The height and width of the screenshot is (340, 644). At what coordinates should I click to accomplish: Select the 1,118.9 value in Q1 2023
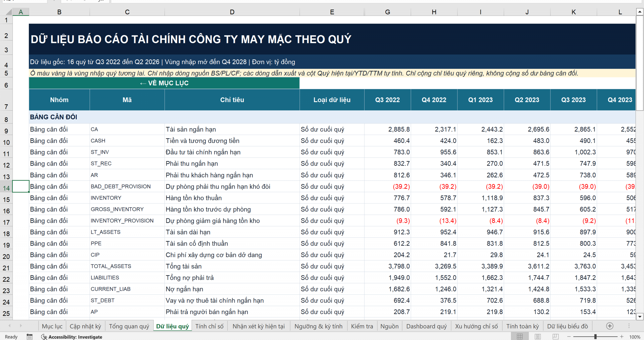pyautogui.click(x=480, y=198)
